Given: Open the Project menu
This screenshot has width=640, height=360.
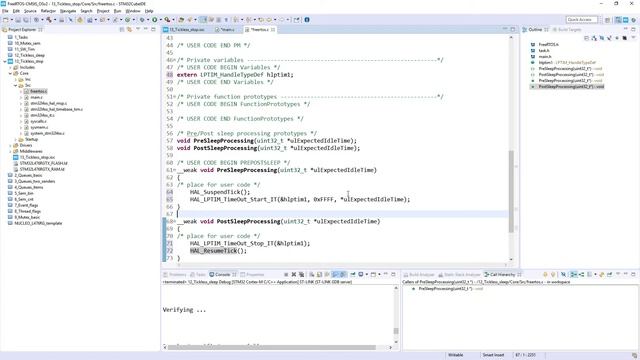Looking at the screenshot, I should [103, 11].
